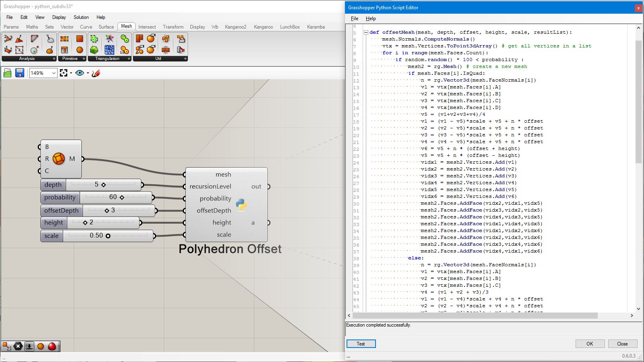Toggle the black hexagon disable-solver icon
This screenshot has height=362, width=644.
click(x=18, y=346)
